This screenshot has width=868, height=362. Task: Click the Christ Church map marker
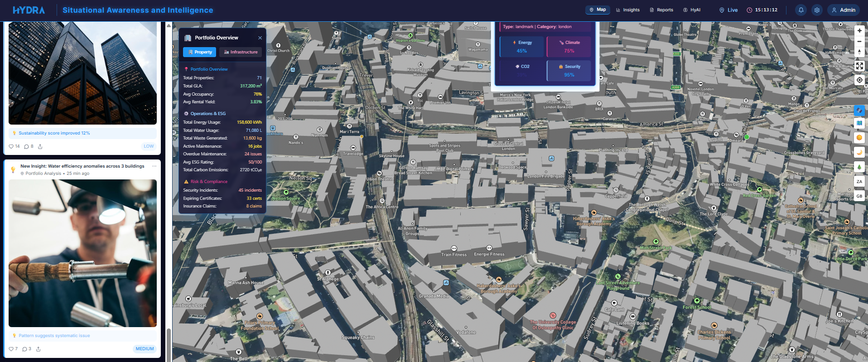pos(278,45)
